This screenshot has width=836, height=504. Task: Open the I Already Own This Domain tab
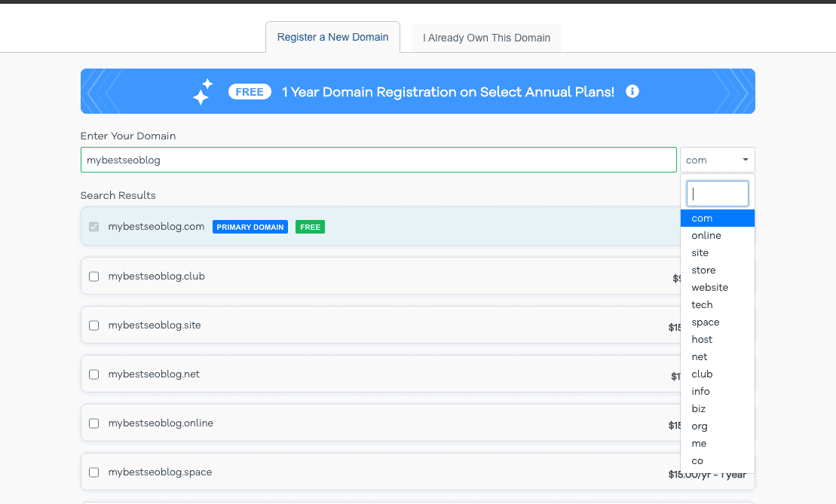point(486,38)
